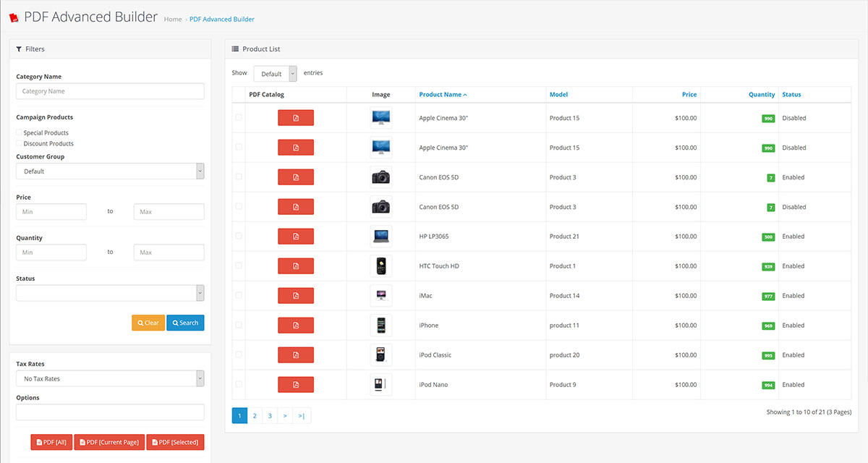Enable the Special Products checkbox
Screen dimensions: 868x463
coord(19,132)
